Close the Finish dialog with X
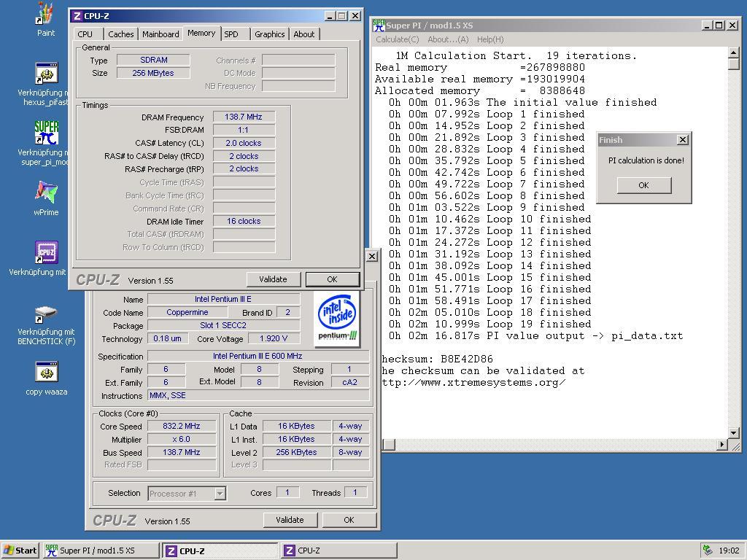The image size is (747, 560). tap(683, 139)
